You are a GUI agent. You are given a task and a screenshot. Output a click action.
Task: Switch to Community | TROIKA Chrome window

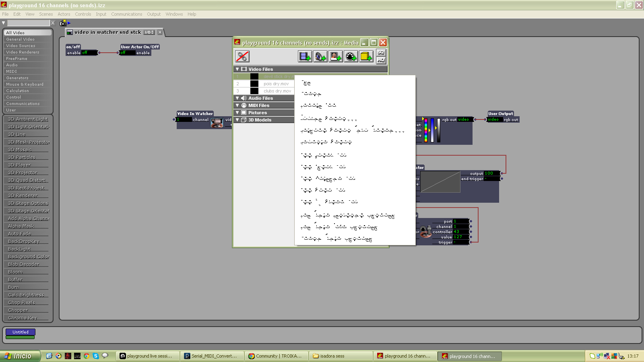[x=276, y=356]
